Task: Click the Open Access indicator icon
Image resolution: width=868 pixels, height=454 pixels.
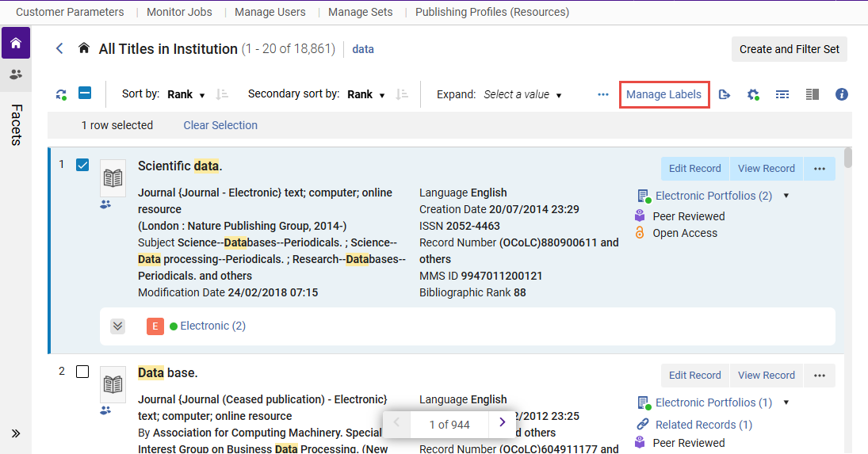Action: click(640, 233)
